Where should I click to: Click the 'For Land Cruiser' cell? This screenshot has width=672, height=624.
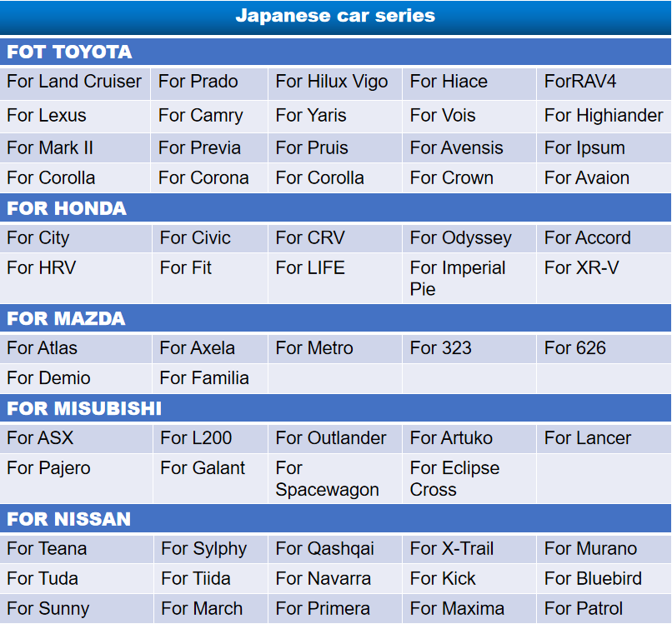tap(74, 82)
